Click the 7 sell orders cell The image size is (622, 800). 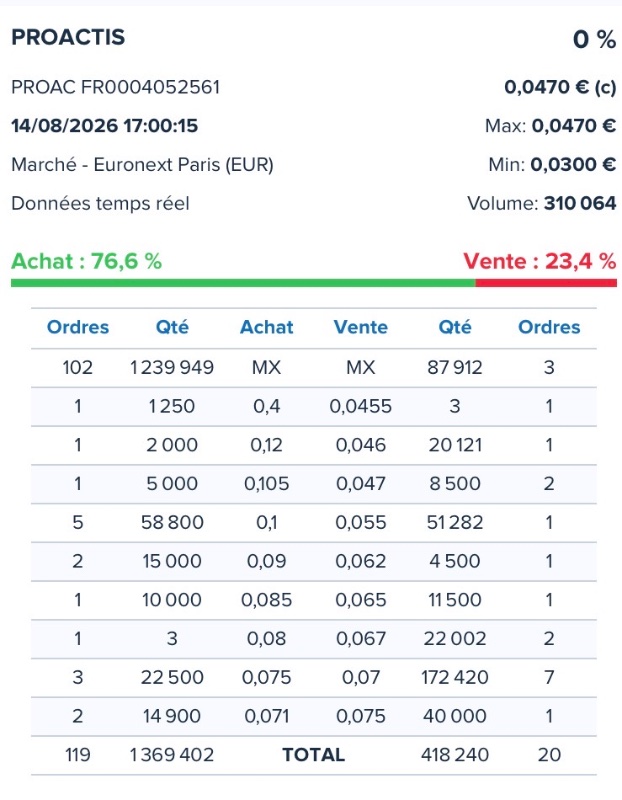549,678
